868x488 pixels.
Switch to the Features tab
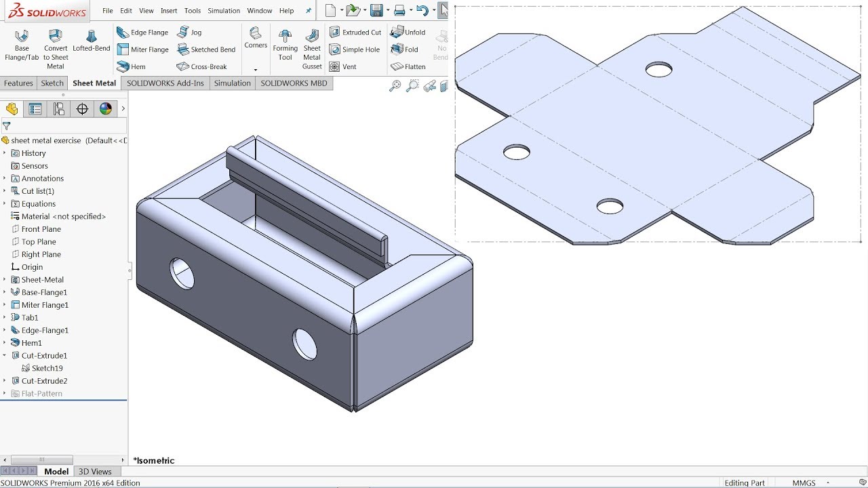tap(18, 83)
